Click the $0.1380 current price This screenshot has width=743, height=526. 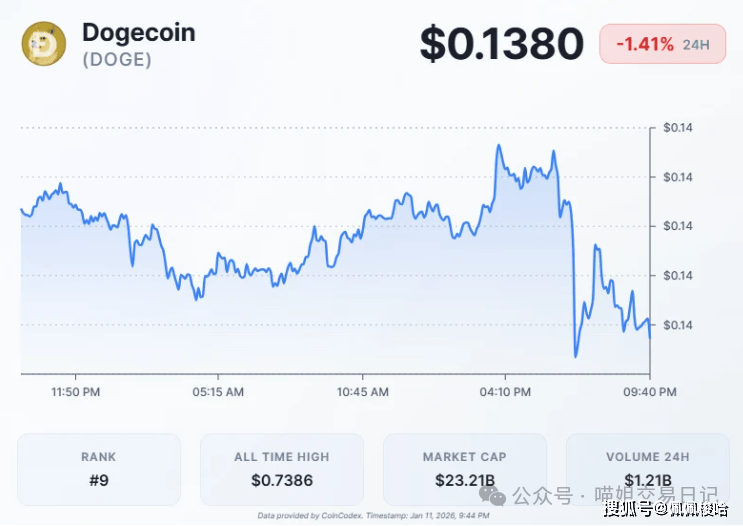click(501, 44)
